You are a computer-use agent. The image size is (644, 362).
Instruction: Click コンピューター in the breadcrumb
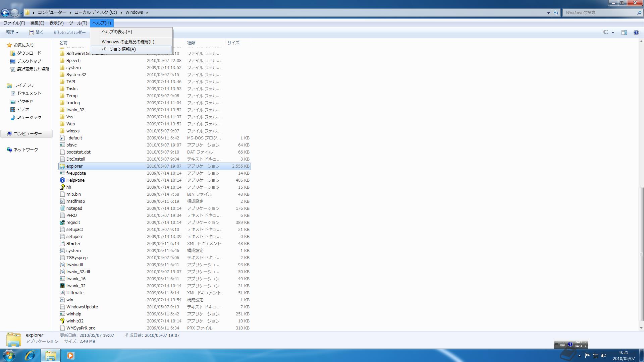[x=52, y=12]
